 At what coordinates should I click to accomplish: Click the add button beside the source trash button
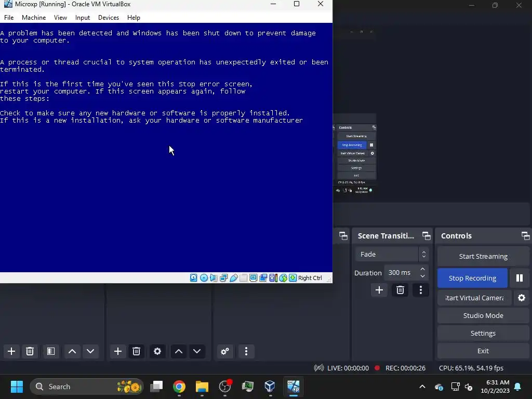tap(118, 351)
